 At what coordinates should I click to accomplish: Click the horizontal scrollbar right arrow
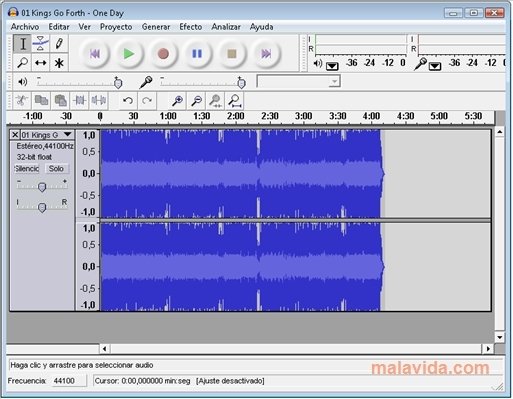(x=488, y=349)
